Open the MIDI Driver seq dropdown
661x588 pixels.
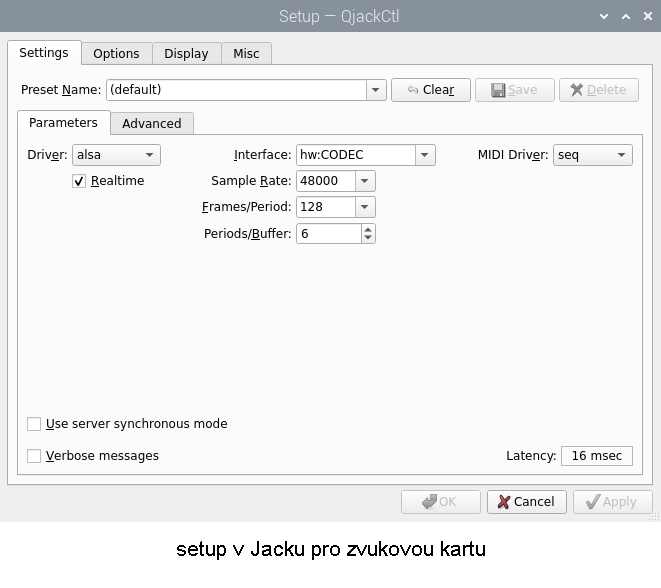[593, 155]
